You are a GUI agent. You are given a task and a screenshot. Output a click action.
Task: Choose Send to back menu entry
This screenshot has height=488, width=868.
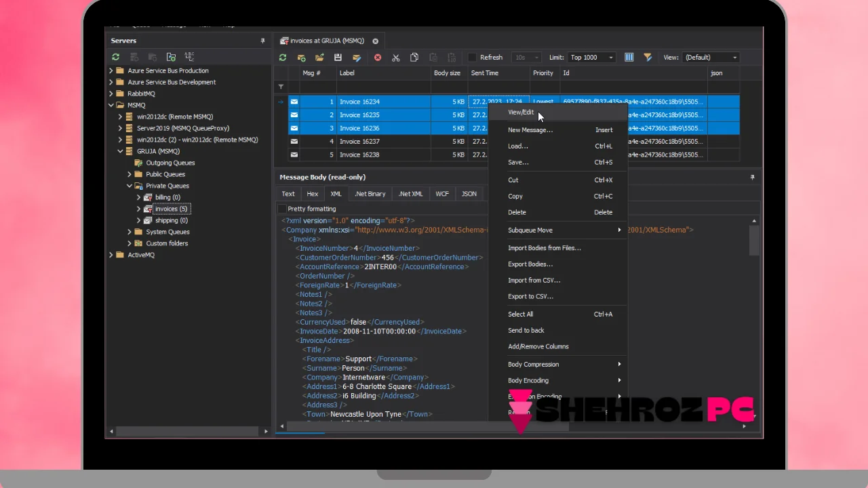(558, 330)
